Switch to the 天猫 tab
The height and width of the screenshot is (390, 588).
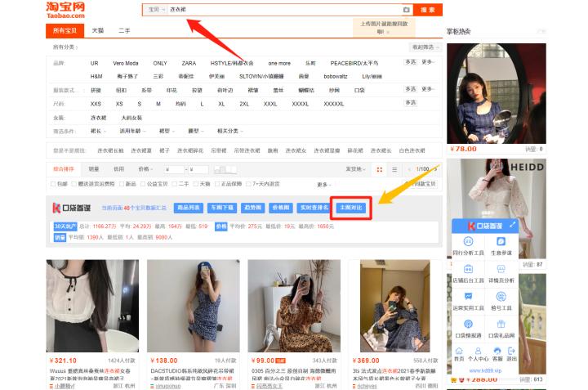pyautogui.click(x=98, y=31)
